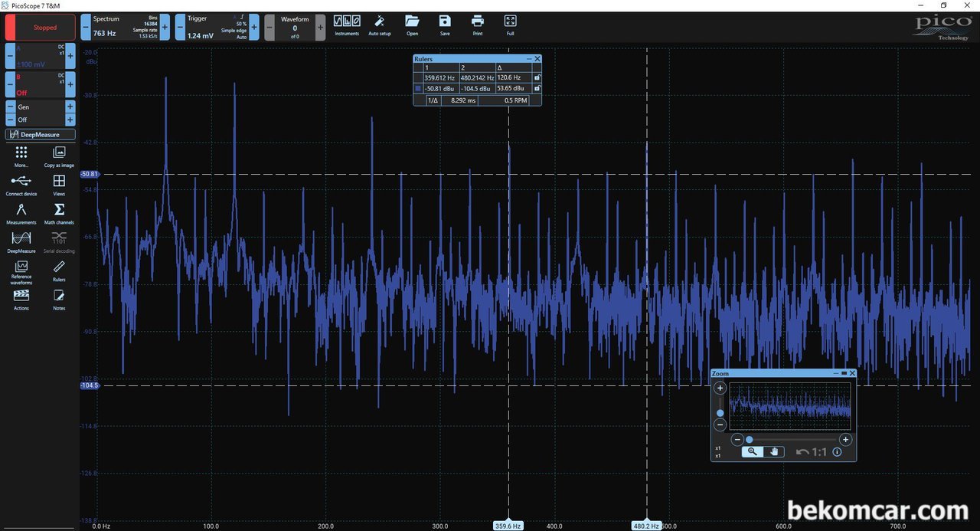
Task: Open the More tools grid
Action: click(21, 157)
